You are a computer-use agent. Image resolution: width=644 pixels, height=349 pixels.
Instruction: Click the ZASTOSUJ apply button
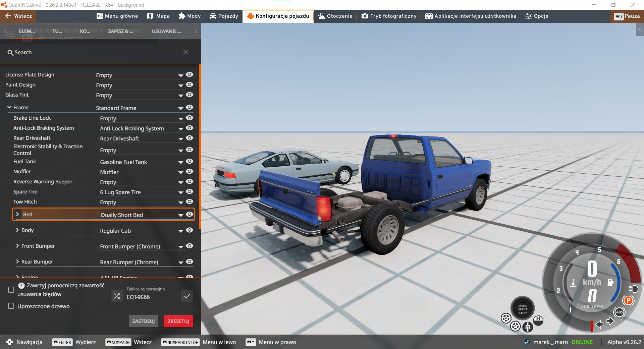click(144, 321)
